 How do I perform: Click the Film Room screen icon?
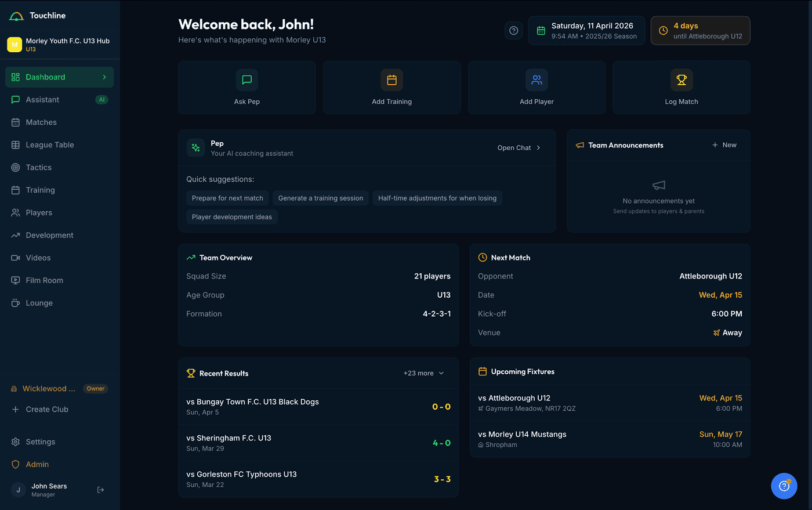tap(16, 281)
